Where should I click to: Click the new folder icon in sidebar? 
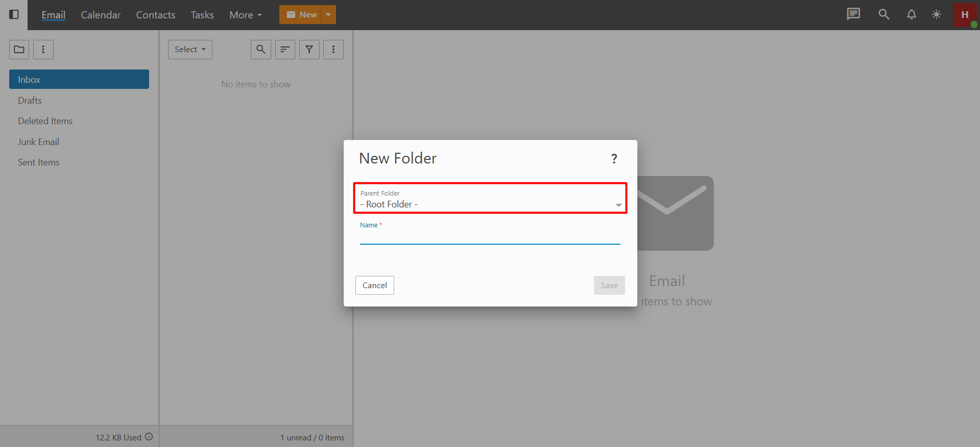[19, 50]
